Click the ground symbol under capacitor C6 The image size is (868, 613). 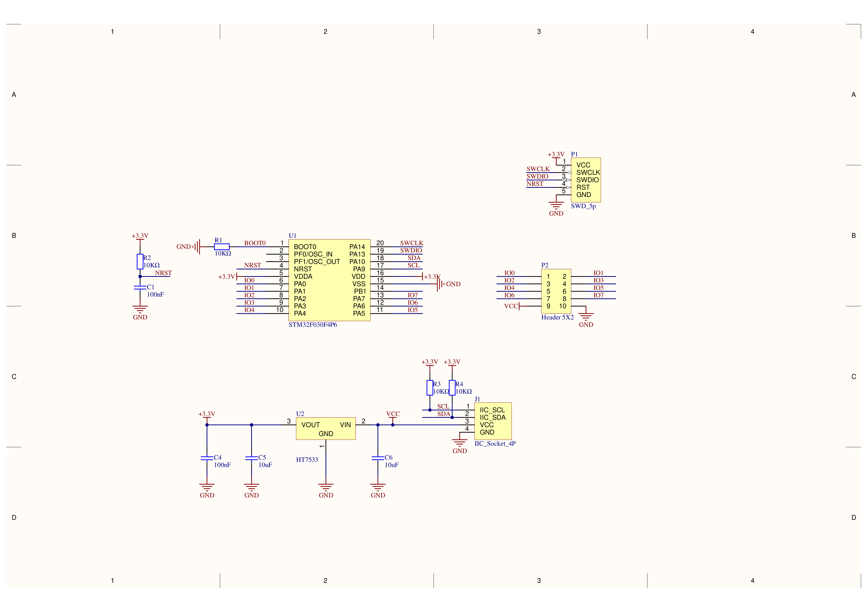point(378,487)
